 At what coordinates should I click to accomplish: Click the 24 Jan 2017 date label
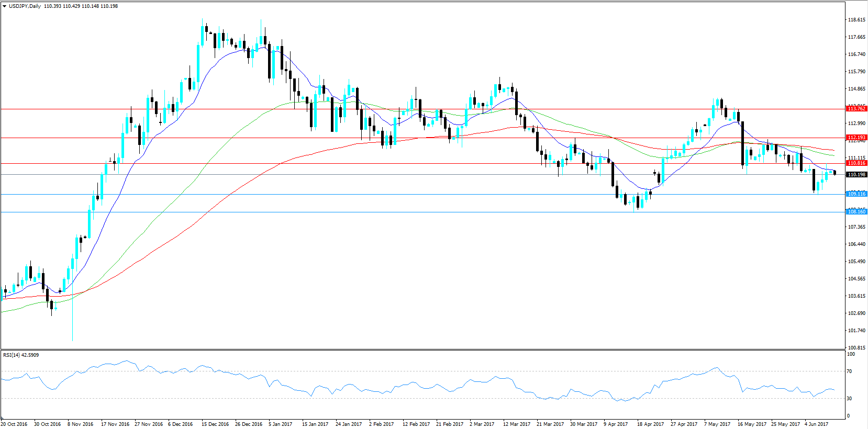tap(349, 424)
